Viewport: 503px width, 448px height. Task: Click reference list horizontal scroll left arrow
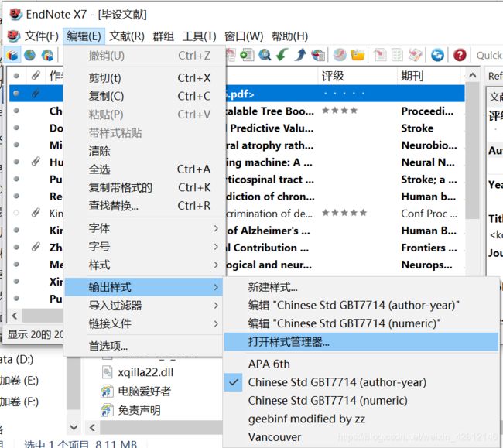(x=15, y=316)
